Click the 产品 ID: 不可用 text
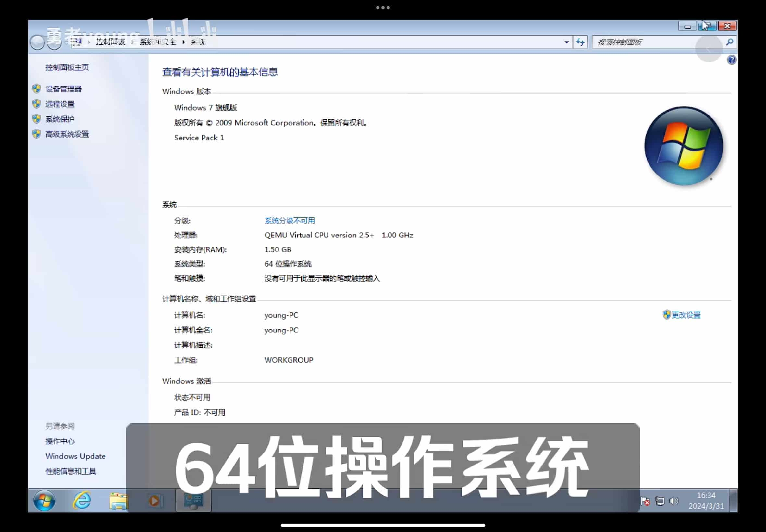The image size is (766, 532). [x=199, y=413]
